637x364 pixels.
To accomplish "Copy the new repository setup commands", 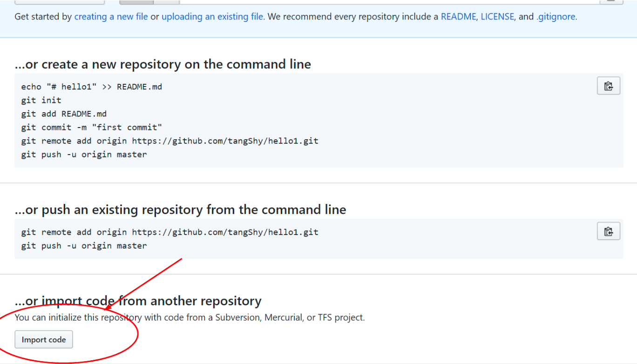I will click(x=608, y=86).
